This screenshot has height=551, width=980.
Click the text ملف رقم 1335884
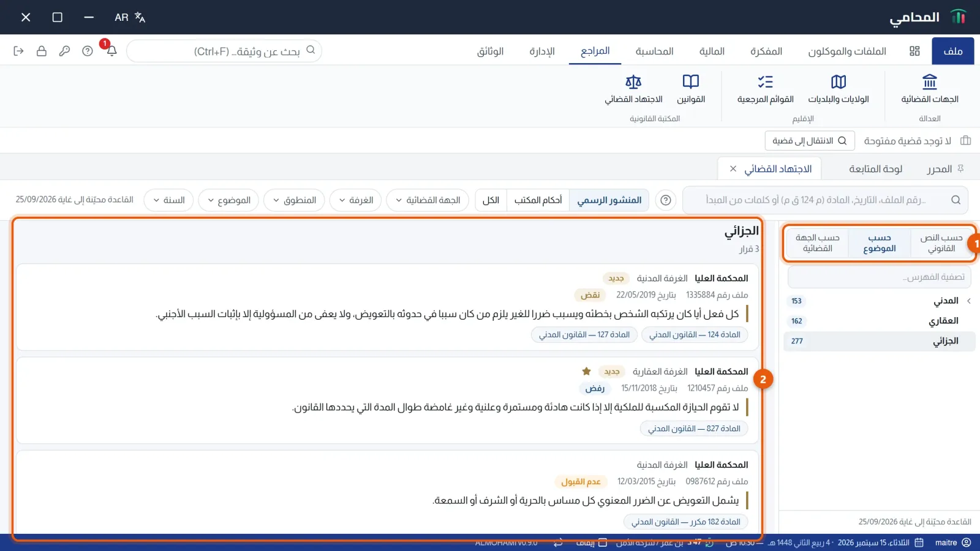tap(717, 294)
